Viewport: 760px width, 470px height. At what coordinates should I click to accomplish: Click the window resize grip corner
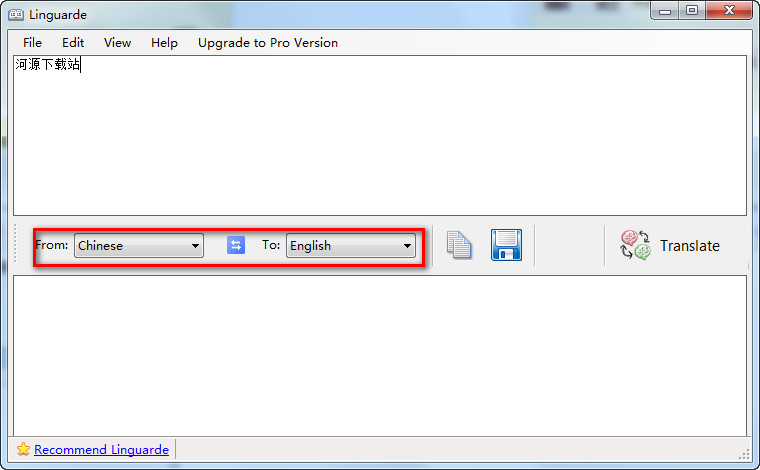point(744,454)
